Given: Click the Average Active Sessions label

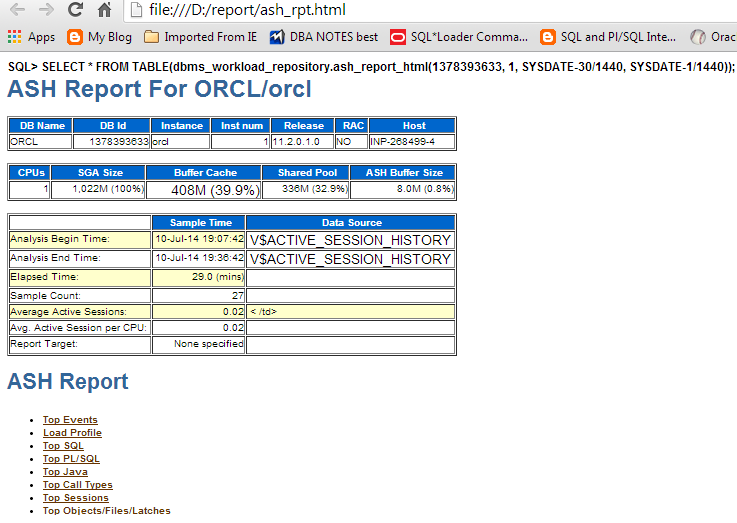Looking at the screenshot, I should point(80,312).
